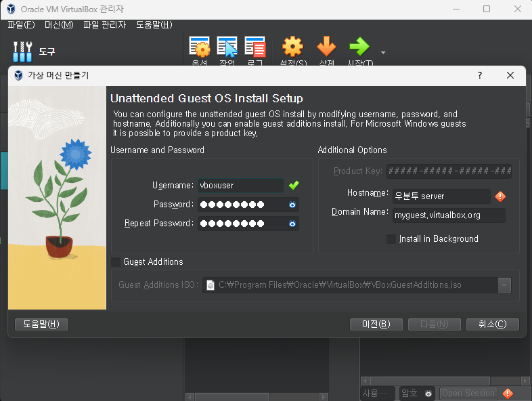Click the 다음(N) next button

435,324
